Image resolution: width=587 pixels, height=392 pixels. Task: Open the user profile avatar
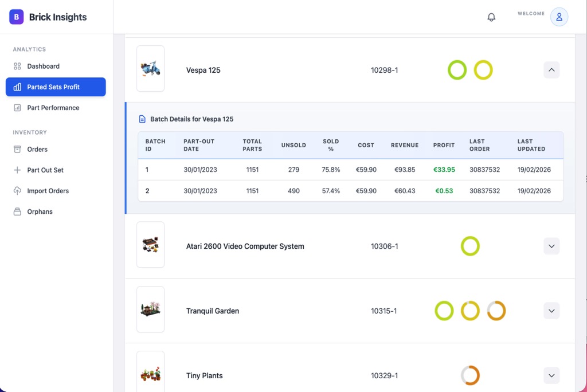click(x=559, y=17)
